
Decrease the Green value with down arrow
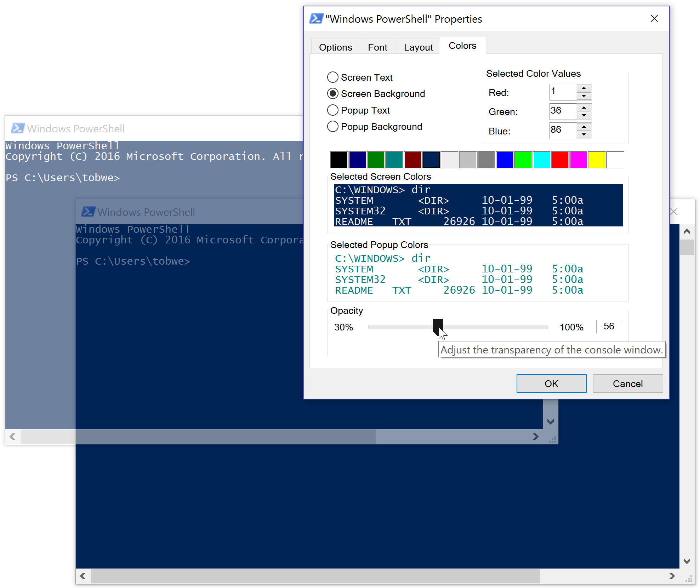point(584,115)
